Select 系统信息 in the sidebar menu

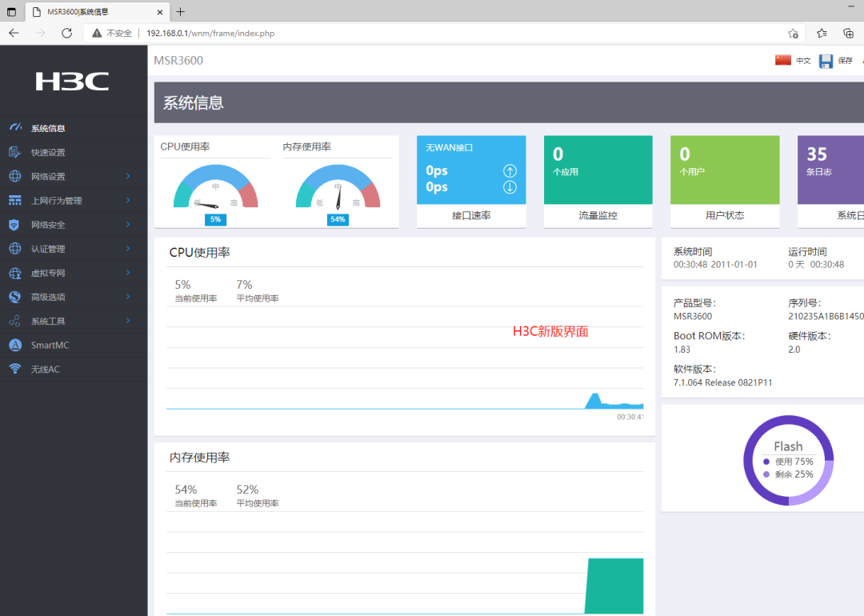tap(74, 128)
